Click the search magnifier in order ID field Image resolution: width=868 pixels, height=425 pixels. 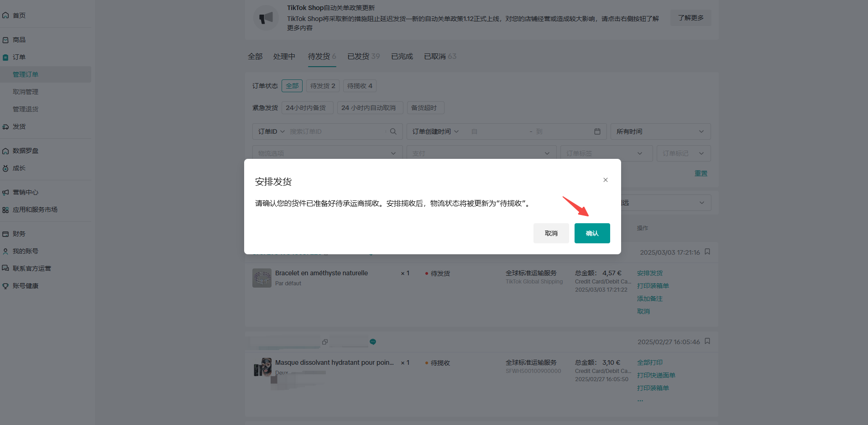pyautogui.click(x=393, y=131)
